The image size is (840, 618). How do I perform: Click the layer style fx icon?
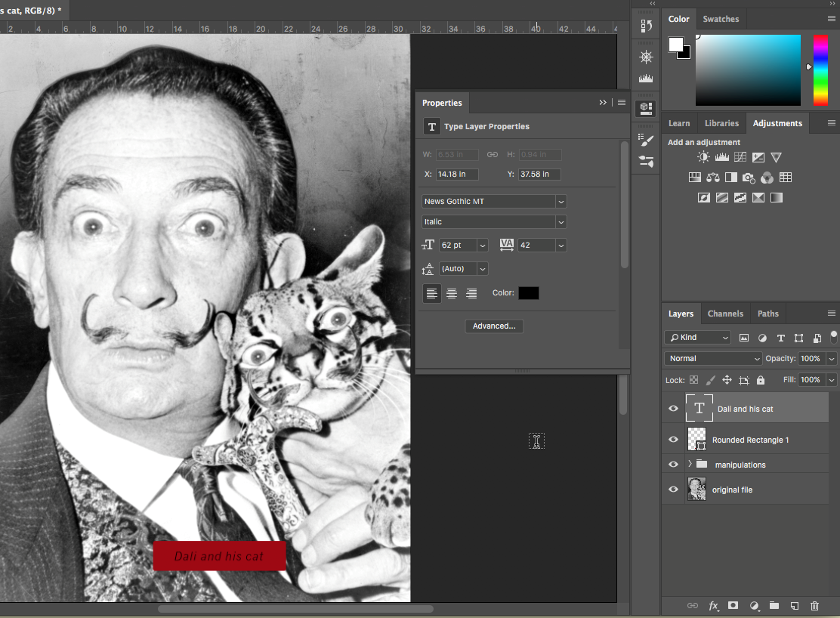point(713,606)
